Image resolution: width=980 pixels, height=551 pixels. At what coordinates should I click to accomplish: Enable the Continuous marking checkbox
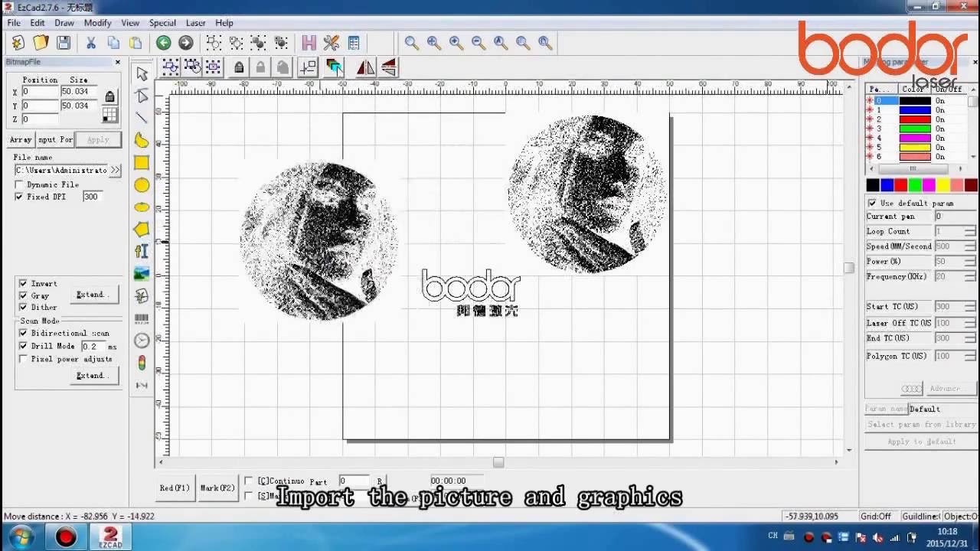coord(248,481)
